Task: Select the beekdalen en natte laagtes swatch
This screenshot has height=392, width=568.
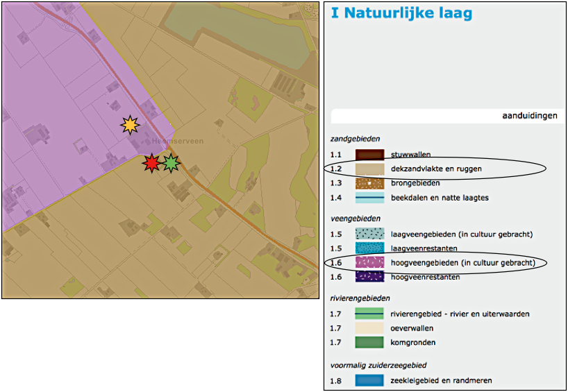Action: 369,198
